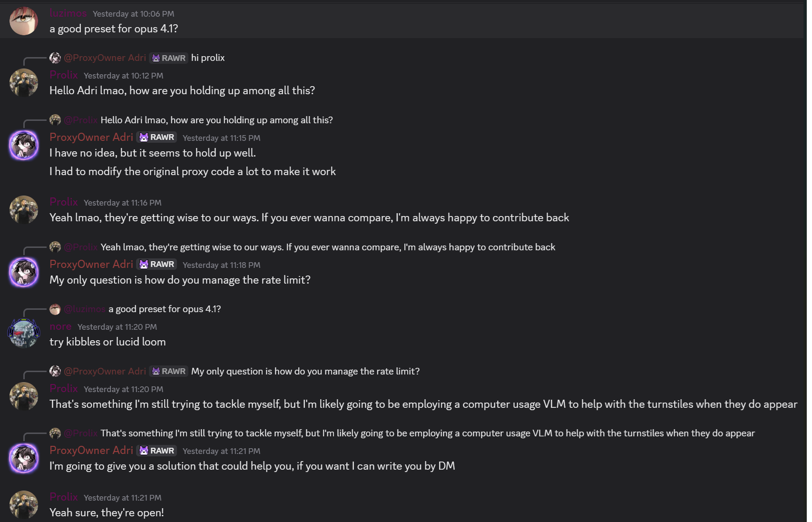Click Prolix's username on the 11:20 PM message

pyautogui.click(x=64, y=389)
